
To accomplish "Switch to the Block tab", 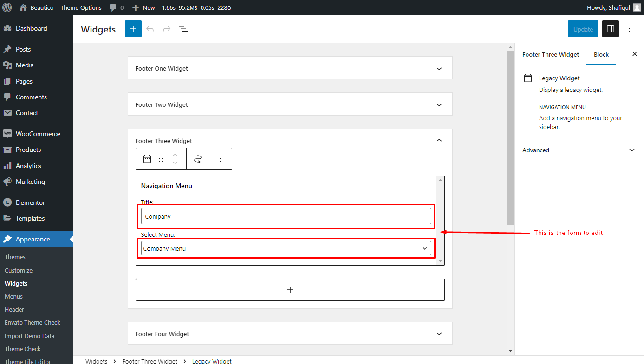I will [601, 54].
